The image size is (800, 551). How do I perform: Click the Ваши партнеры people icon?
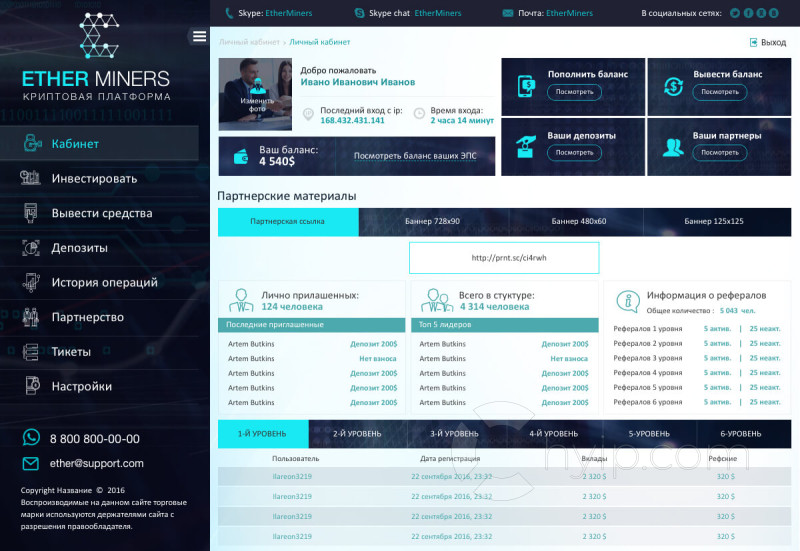(x=673, y=147)
